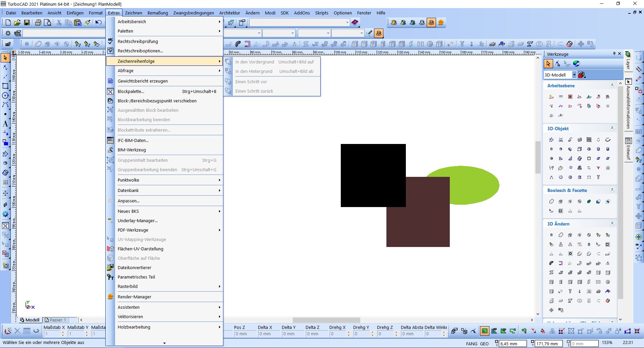Save the drawing with the floppy disk icon

[x=26, y=22]
